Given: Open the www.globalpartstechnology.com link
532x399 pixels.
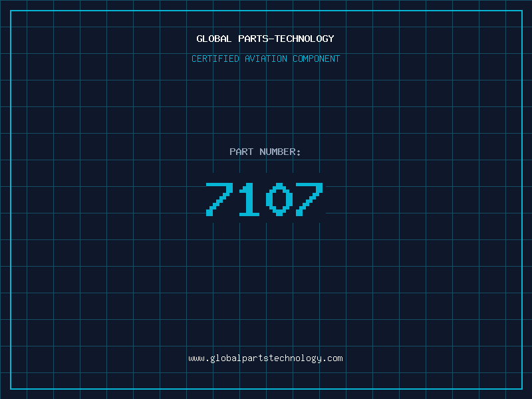Looking at the screenshot, I should click(x=265, y=358).
